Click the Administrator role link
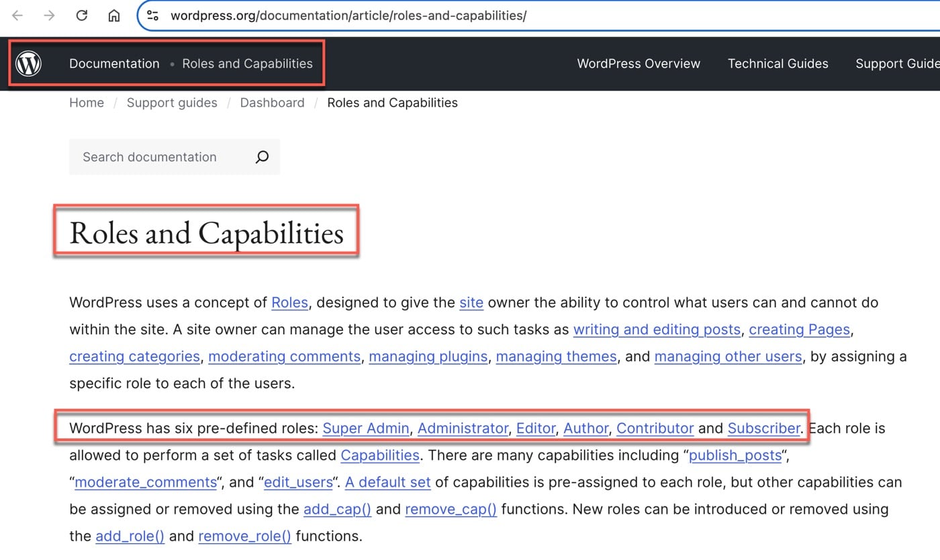Viewport: 940px width, 560px height. coord(463,428)
